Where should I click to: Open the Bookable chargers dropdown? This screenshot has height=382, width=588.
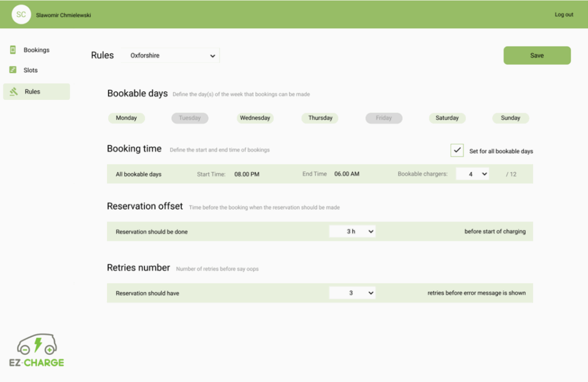[472, 174]
